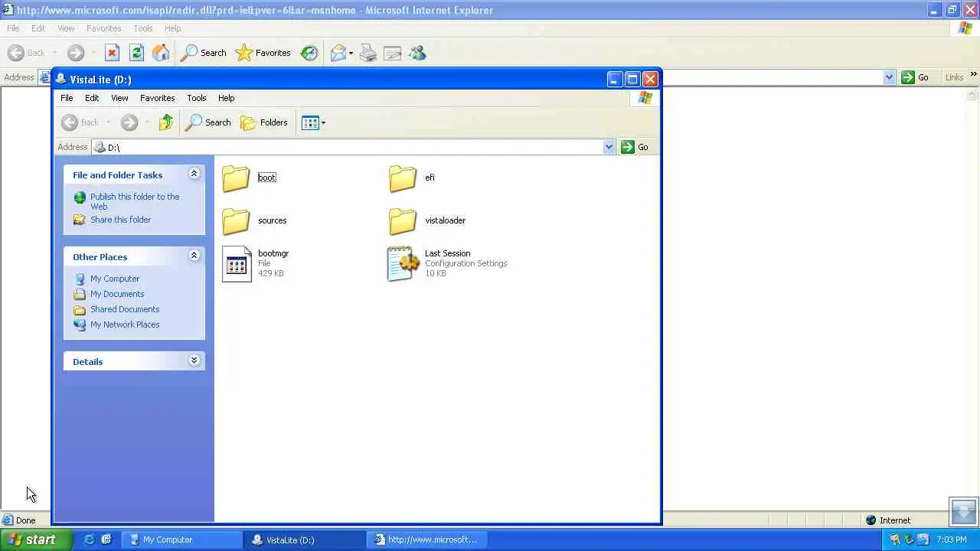Open the boot folder icon
The height and width of the screenshot is (551, 980).
click(236, 178)
